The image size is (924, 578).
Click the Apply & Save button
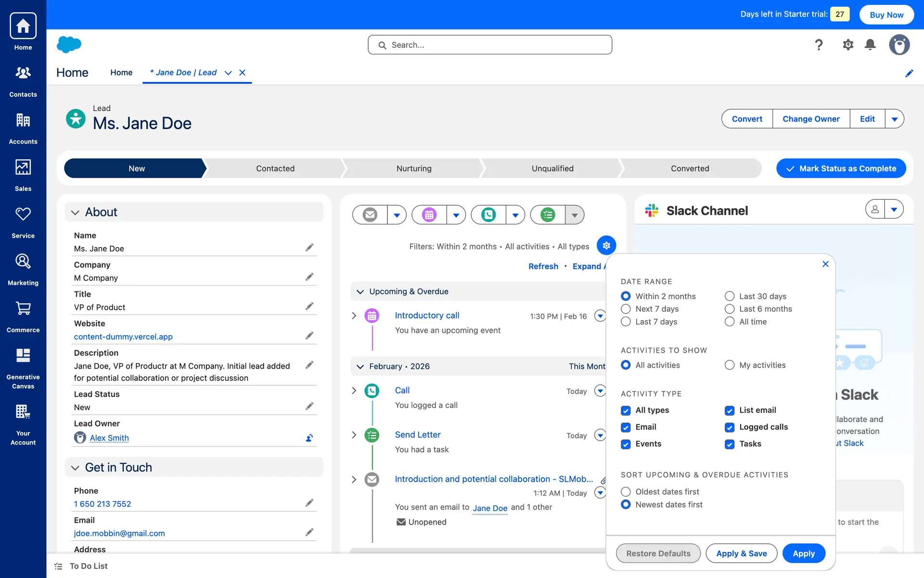741,553
